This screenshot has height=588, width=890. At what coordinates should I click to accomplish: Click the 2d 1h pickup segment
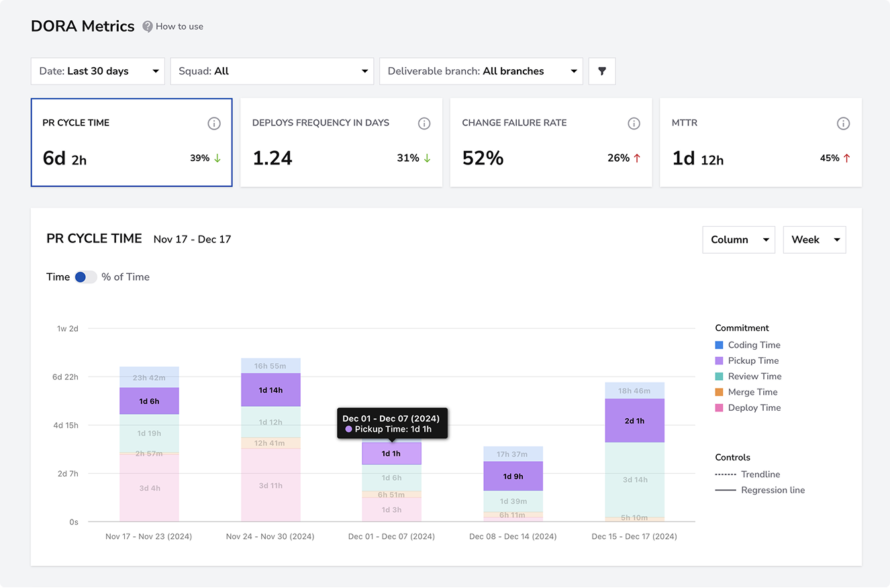click(x=634, y=421)
